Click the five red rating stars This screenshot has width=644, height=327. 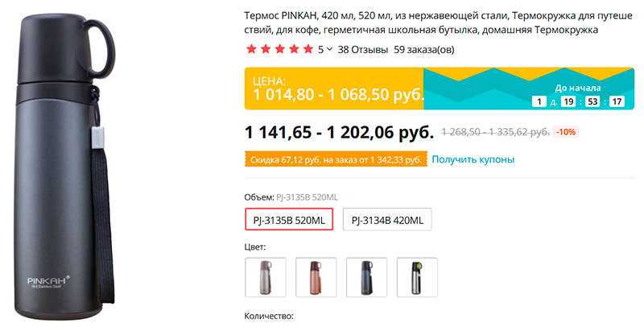279,49
